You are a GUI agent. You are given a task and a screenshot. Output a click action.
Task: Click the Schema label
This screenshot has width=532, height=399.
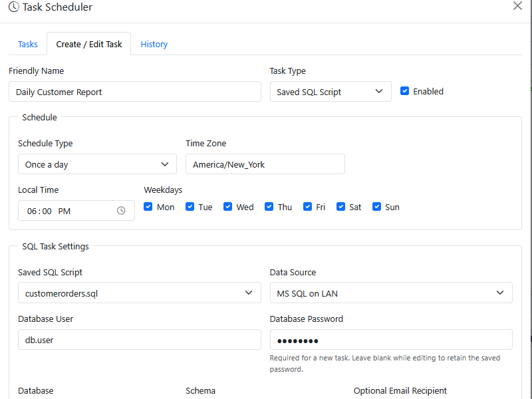click(x=201, y=391)
